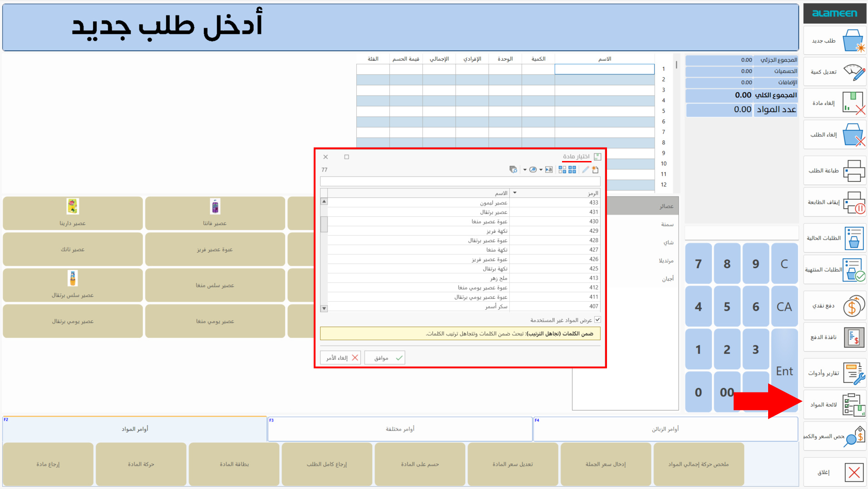Enable the عرض المواد غير المستخدمة checkbox
Image resolution: width=868 pixels, height=489 pixels.
[598, 319]
